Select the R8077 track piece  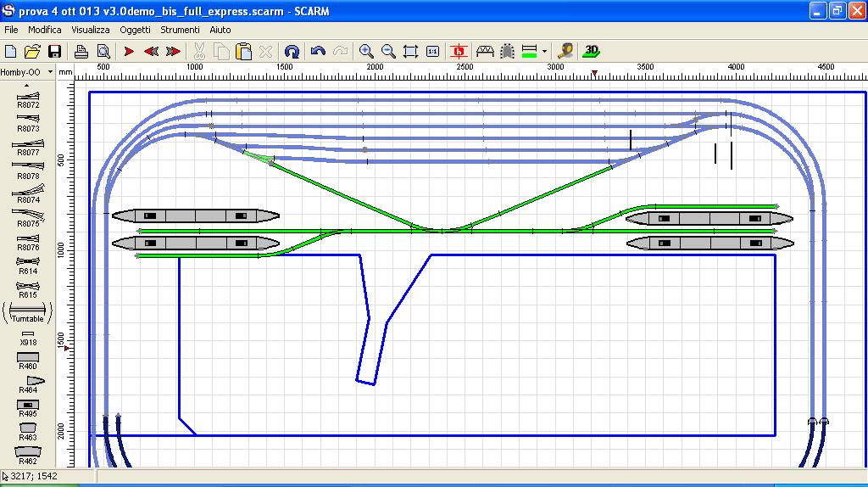coord(28,148)
